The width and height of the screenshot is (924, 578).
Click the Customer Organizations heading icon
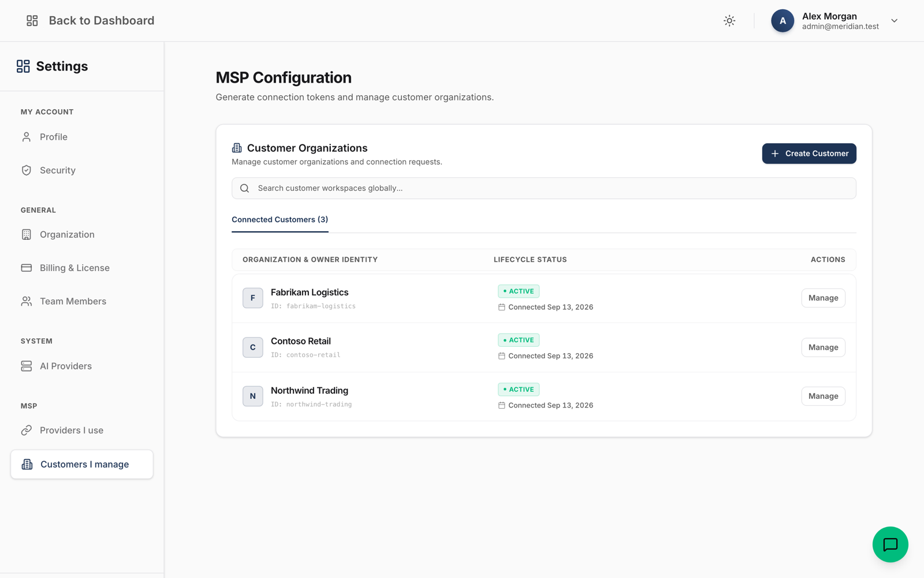coord(237,148)
